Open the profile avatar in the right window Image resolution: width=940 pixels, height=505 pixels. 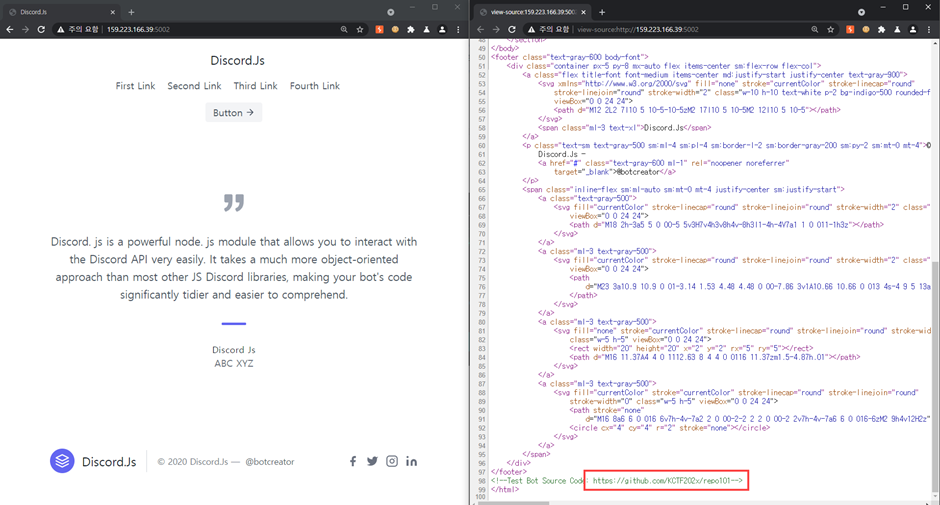[912, 29]
